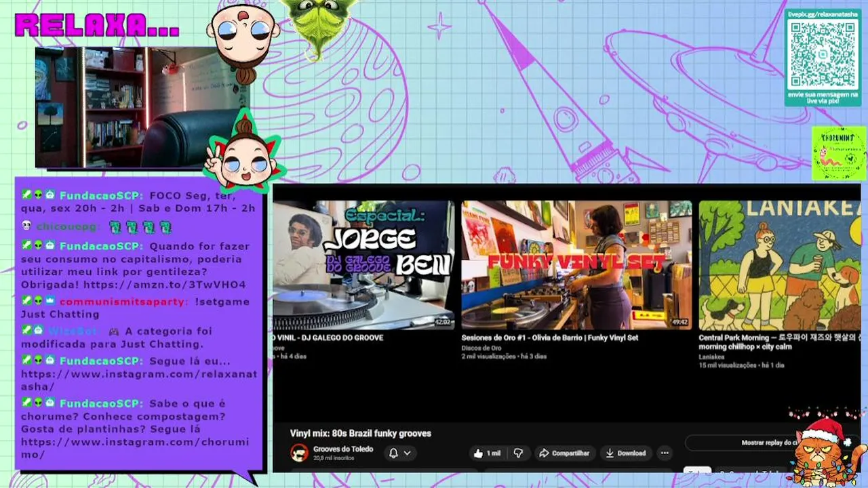This screenshot has height=488, width=868.
Task: Open the Grooves do Toledo channel avatar
Action: pos(299,453)
